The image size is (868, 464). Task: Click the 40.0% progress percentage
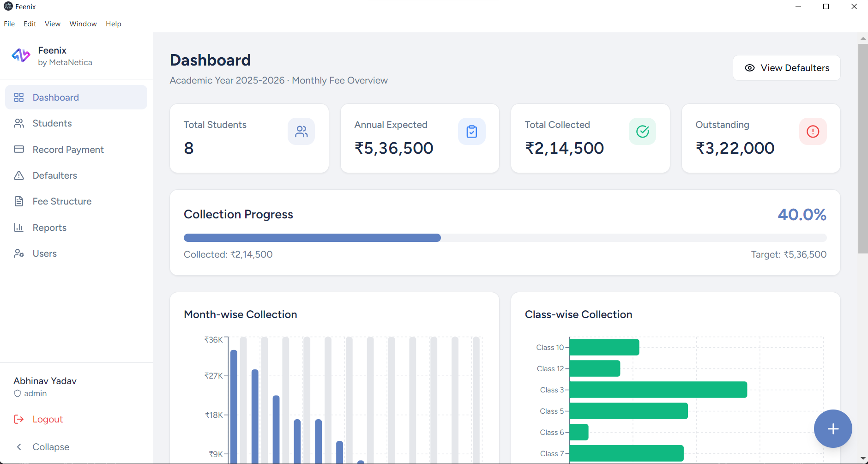[802, 215]
